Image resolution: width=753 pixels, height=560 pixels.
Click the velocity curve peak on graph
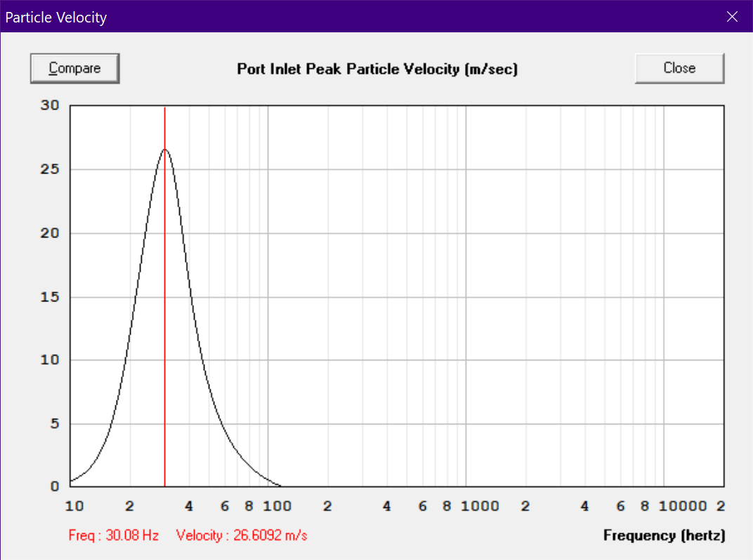(x=164, y=150)
